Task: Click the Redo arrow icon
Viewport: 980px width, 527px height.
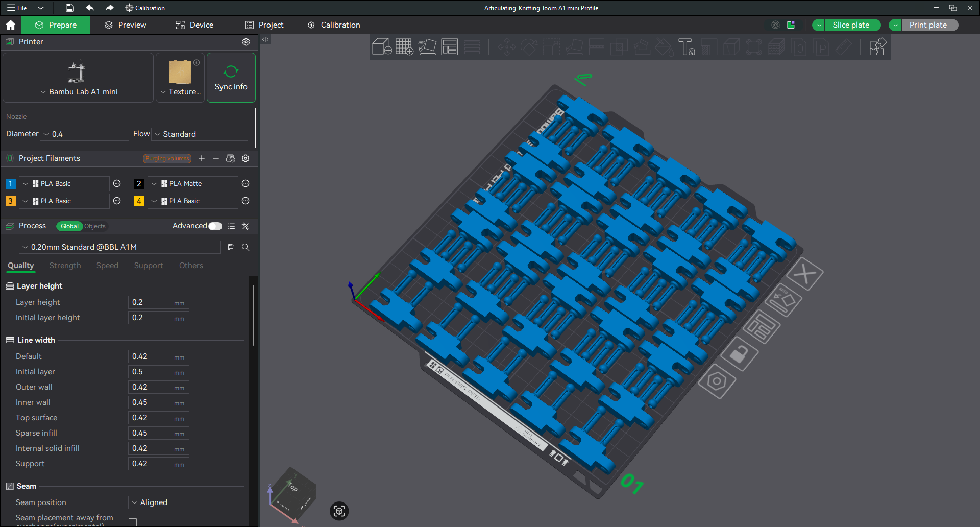Action: click(110, 8)
